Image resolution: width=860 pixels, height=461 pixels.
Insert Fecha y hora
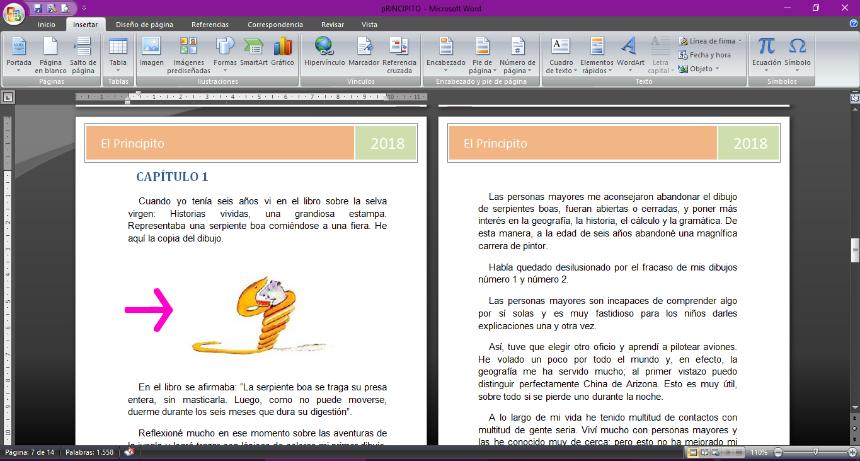(705, 55)
